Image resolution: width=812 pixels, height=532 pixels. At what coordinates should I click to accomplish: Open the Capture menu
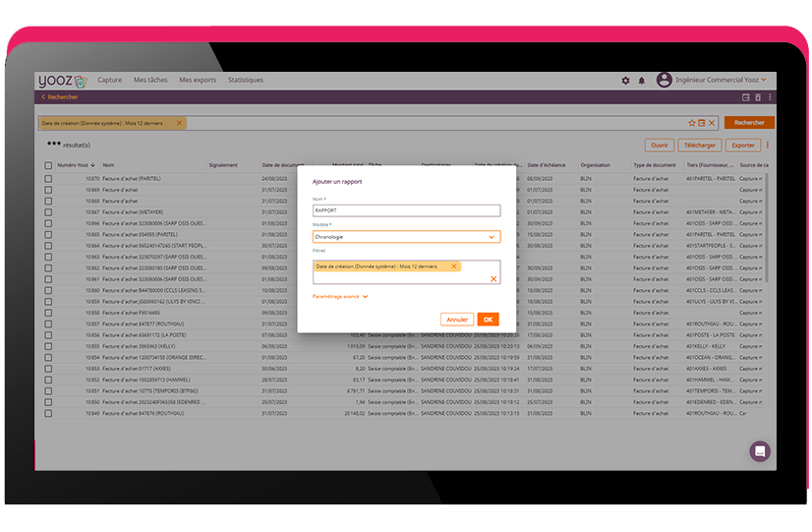110,80
